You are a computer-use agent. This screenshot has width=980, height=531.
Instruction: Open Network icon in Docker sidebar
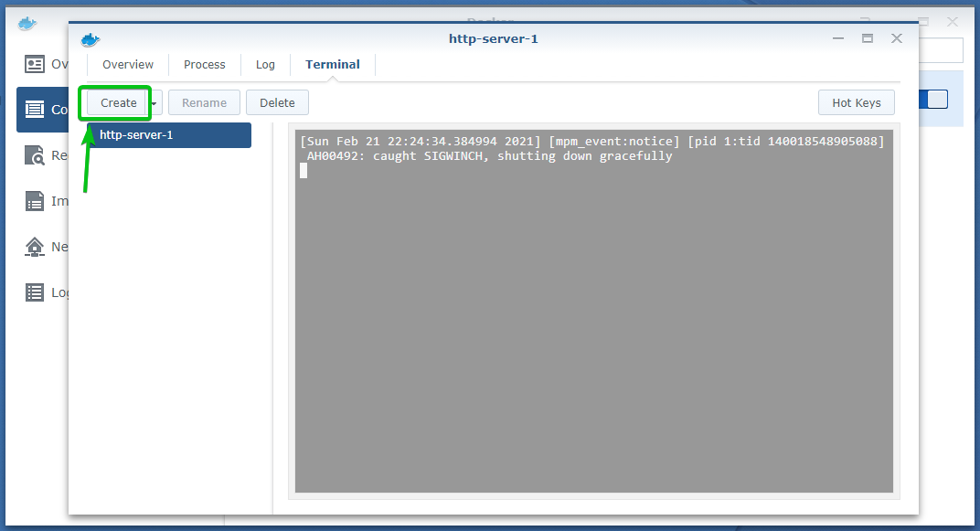click(35, 247)
